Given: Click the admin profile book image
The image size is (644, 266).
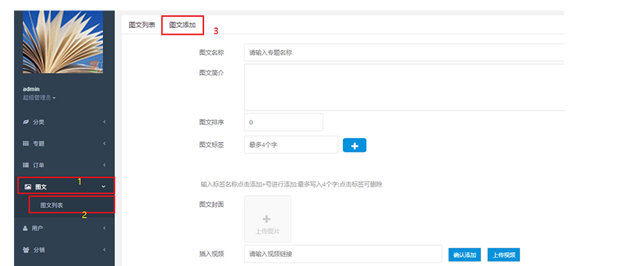Looking at the screenshot, I should pyautogui.click(x=63, y=42).
